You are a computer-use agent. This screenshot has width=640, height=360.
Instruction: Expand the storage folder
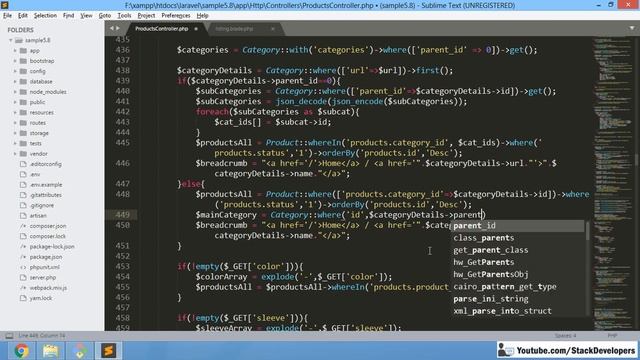[x=15, y=133]
